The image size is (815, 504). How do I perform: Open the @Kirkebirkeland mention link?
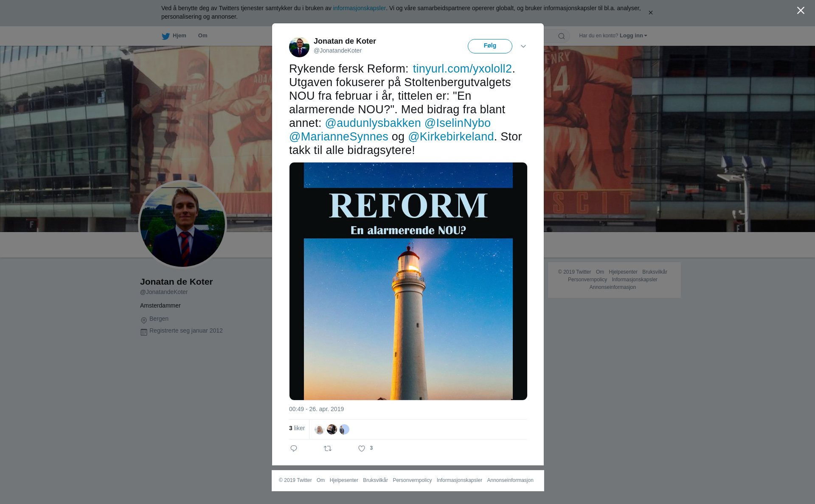pyautogui.click(x=451, y=137)
